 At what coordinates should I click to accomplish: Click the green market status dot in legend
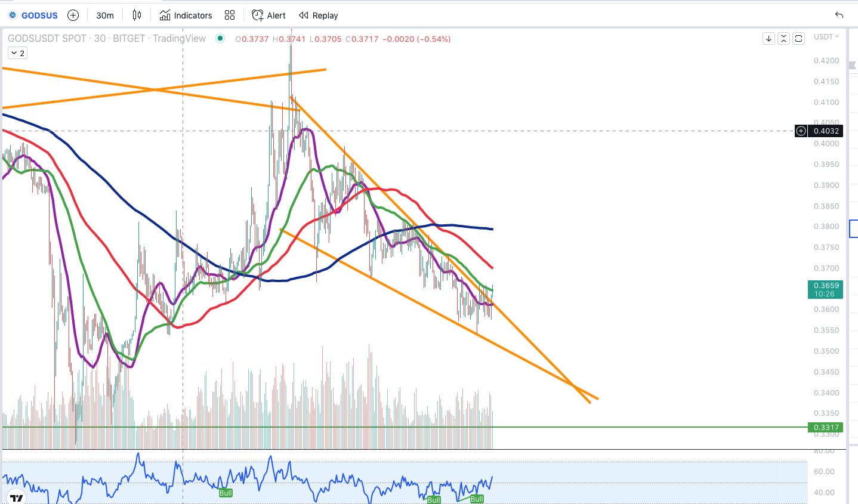(220, 38)
